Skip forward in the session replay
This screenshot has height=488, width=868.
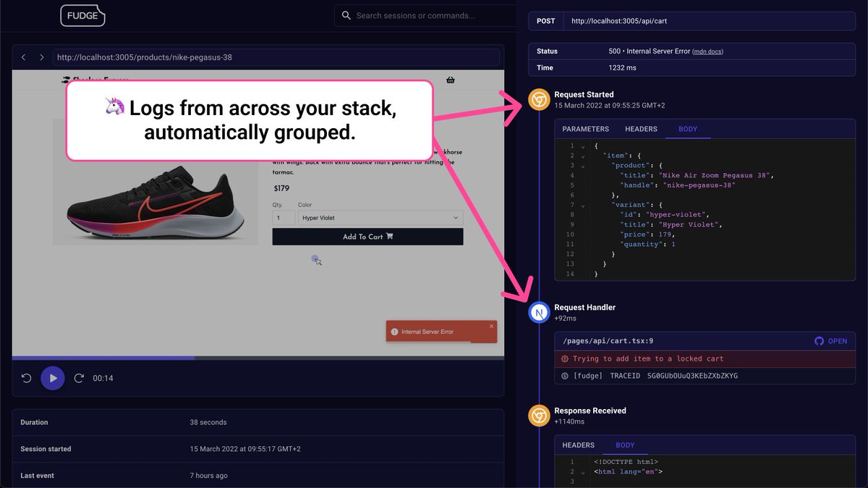[79, 378]
